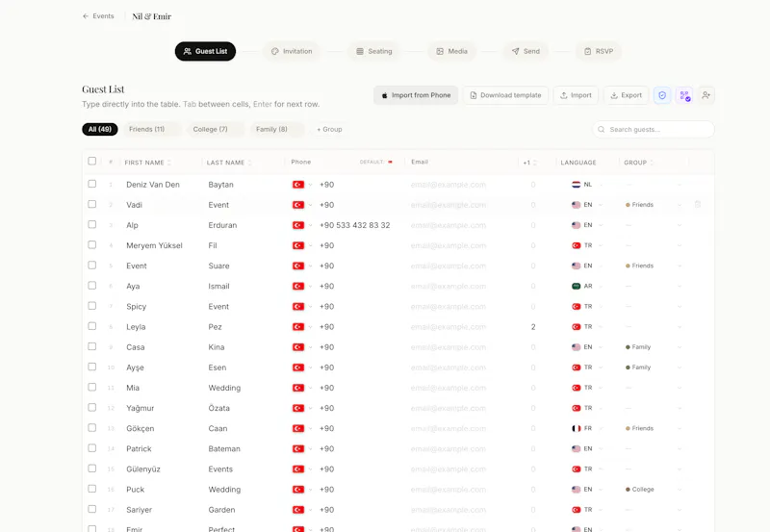Go to the Send step
770x532 pixels.
point(526,51)
